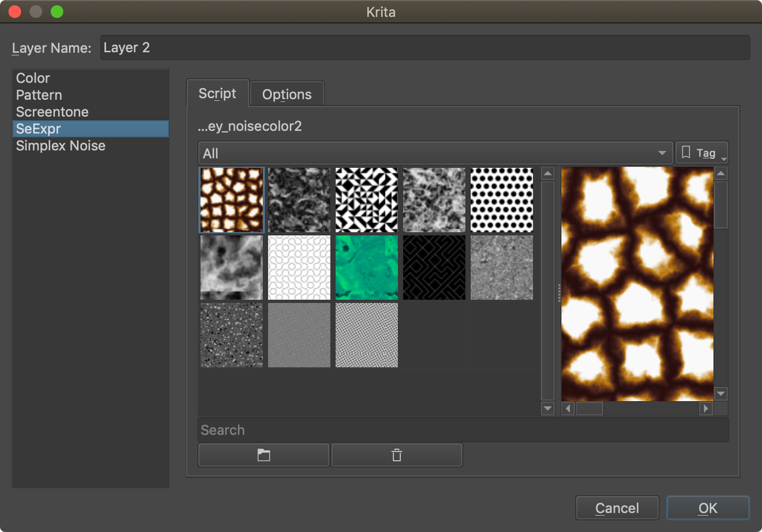Choose Simplex Noise fill type
Viewport: 762px width, 532px height.
(x=60, y=146)
